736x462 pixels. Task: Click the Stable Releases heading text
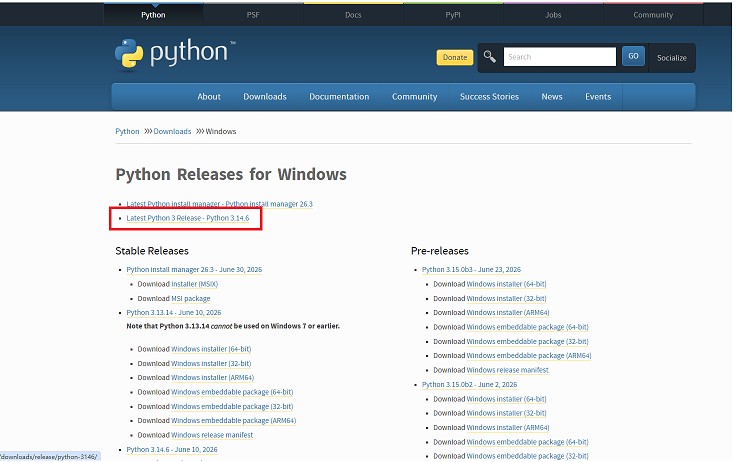tap(152, 251)
